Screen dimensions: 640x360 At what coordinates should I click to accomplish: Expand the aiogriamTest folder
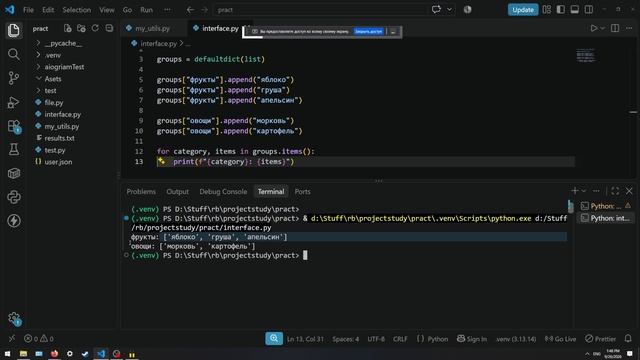pyautogui.click(x=64, y=67)
